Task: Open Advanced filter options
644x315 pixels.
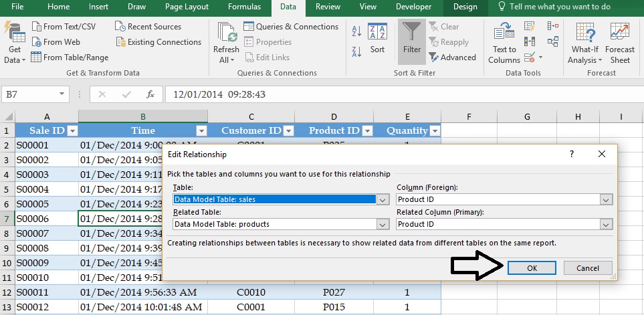Action: [452, 58]
